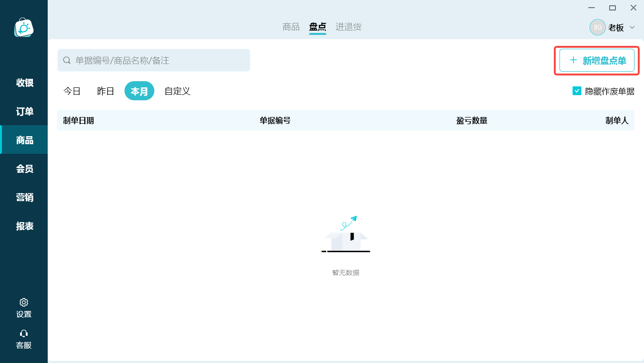Open customer service headset icon
The height and width of the screenshot is (363, 644).
pos(24,333)
